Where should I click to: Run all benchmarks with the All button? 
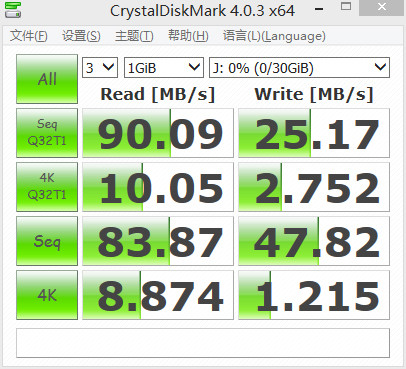tap(47, 79)
